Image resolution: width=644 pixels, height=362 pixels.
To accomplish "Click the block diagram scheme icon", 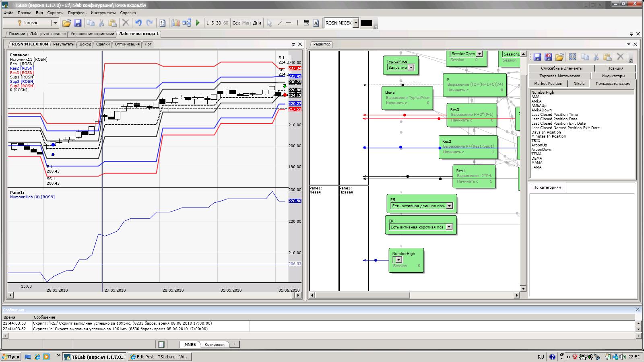I will tap(187, 23).
